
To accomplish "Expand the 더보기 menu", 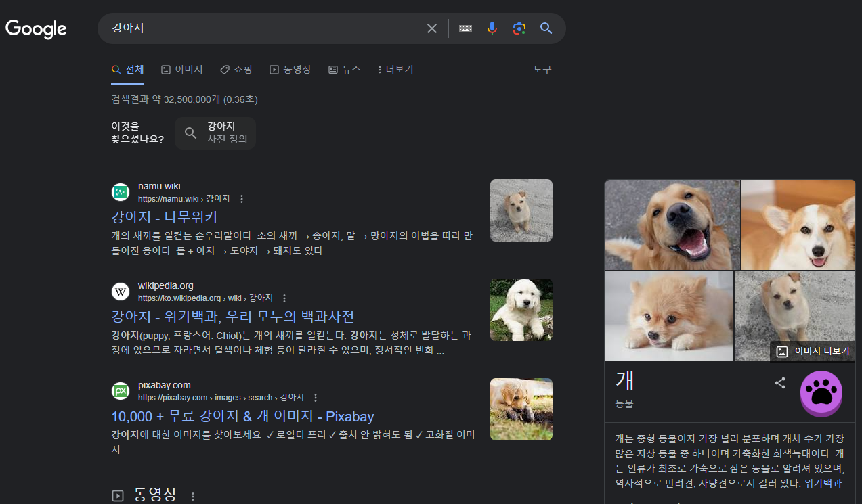I will pos(395,69).
